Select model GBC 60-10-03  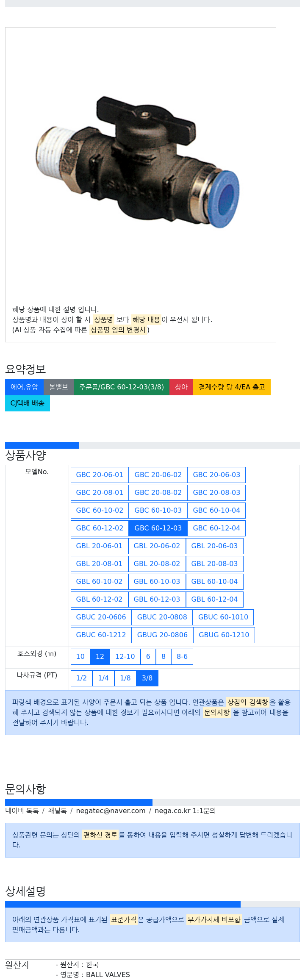[158, 511]
